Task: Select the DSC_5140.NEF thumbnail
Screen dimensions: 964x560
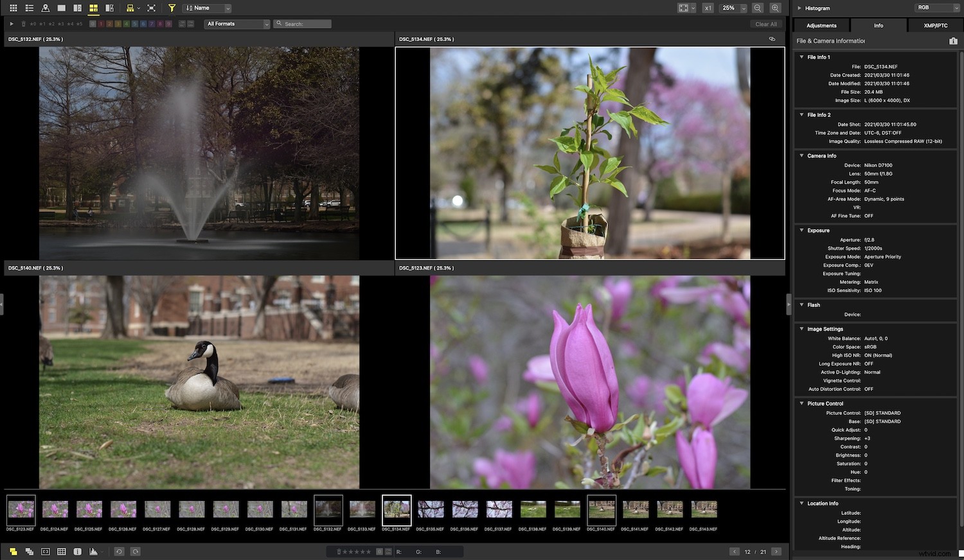Action: tap(601, 509)
